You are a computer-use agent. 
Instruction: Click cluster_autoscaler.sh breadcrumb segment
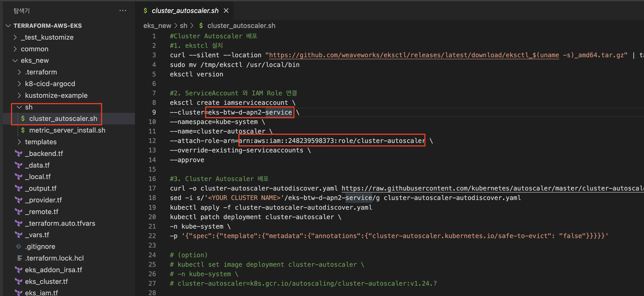[x=241, y=26]
